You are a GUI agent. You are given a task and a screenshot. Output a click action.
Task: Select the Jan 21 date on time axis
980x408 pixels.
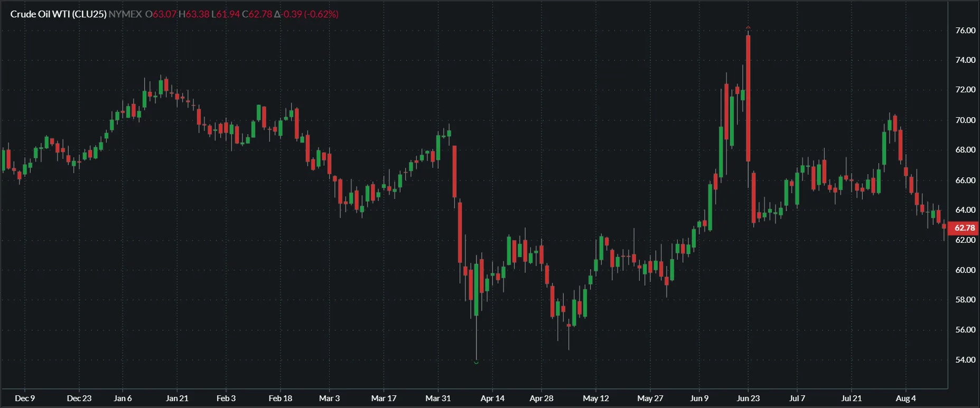click(177, 398)
